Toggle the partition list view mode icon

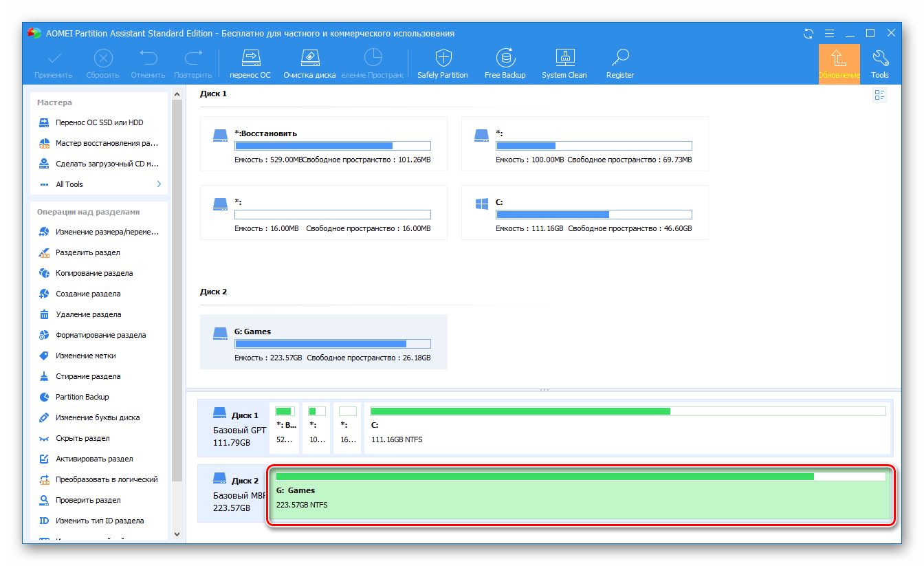[x=879, y=95]
